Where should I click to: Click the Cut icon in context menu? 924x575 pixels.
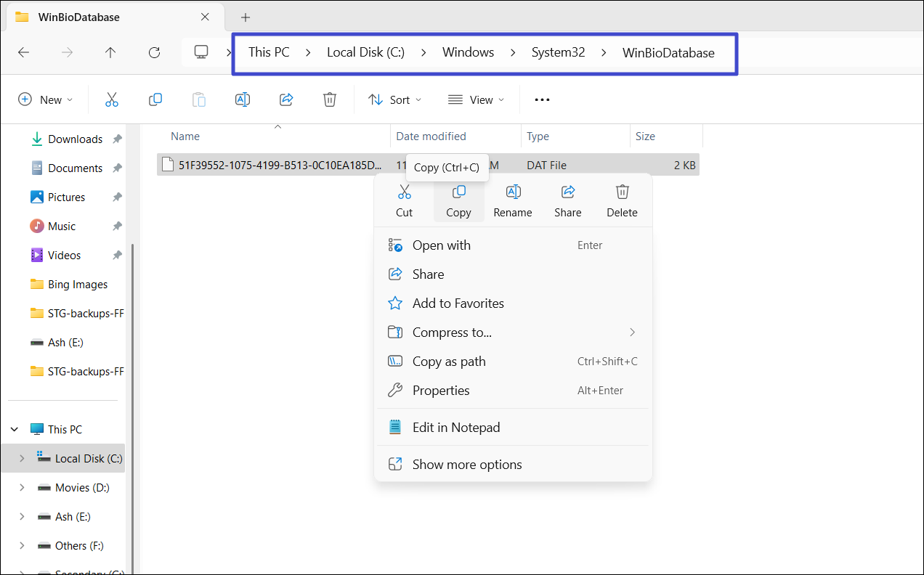point(404,192)
